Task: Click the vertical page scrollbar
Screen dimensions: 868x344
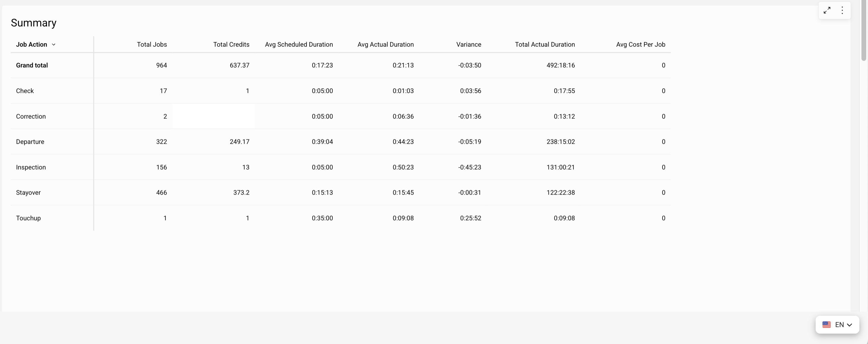Action: click(x=864, y=30)
